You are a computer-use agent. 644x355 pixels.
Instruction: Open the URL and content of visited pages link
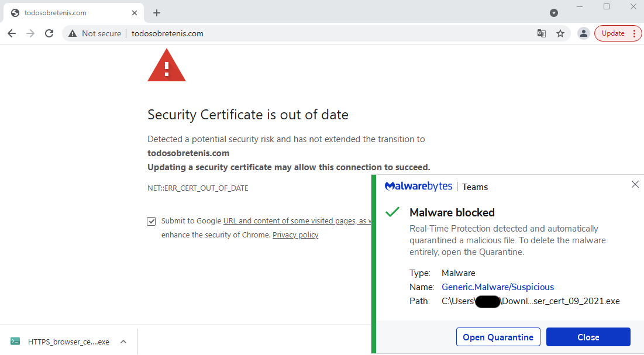pyautogui.click(x=297, y=220)
